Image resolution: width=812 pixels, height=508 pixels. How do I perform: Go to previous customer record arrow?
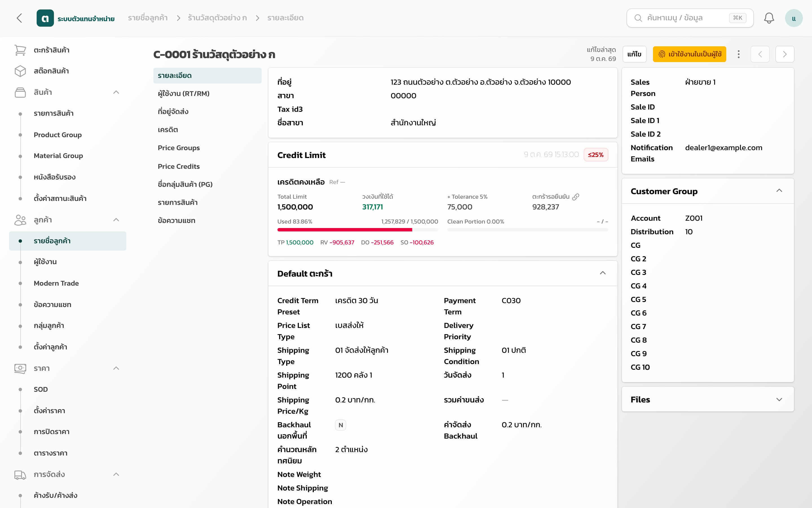(x=760, y=54)
